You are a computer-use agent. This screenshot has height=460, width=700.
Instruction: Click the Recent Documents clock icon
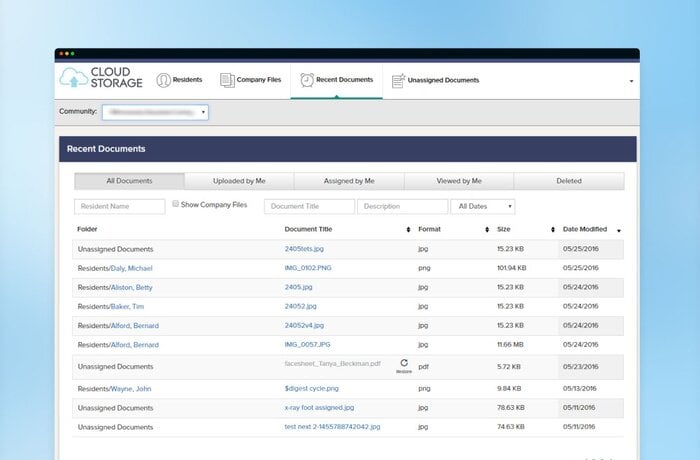tap(307, 80)
